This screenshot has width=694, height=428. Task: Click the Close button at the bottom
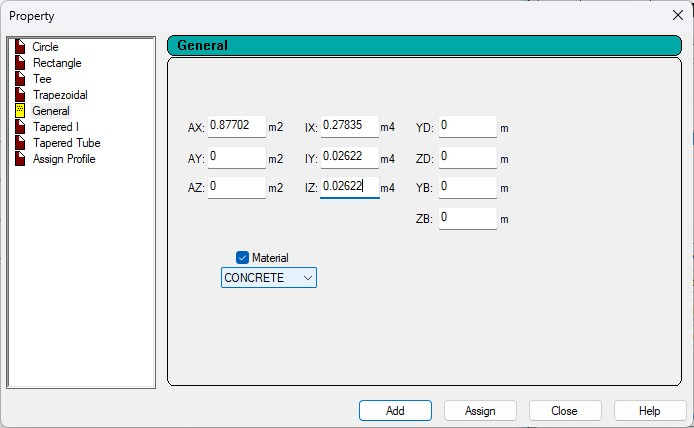(x=565, y=410)
